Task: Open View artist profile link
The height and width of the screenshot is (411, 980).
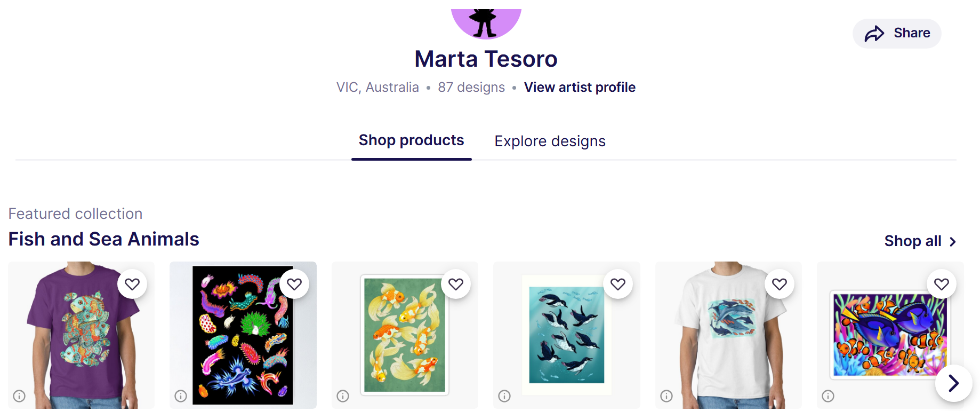Action: [x=580, y=87]
